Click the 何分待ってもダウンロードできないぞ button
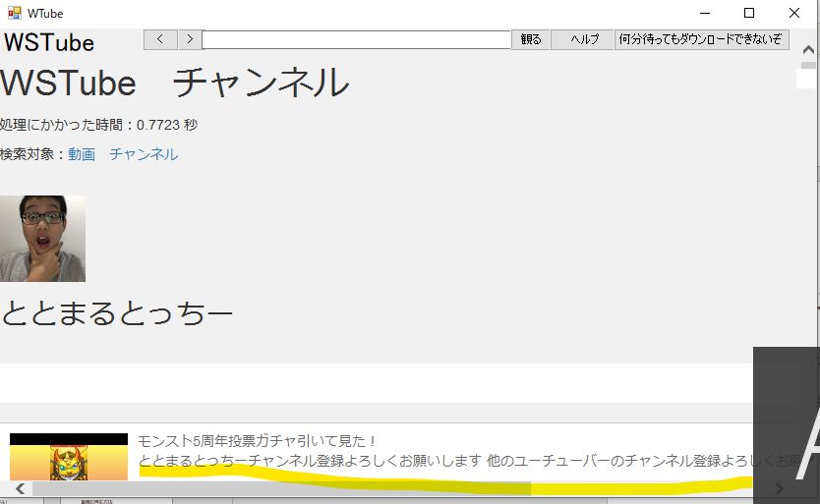This screenshot has width=820, height=504. (701, 39)
